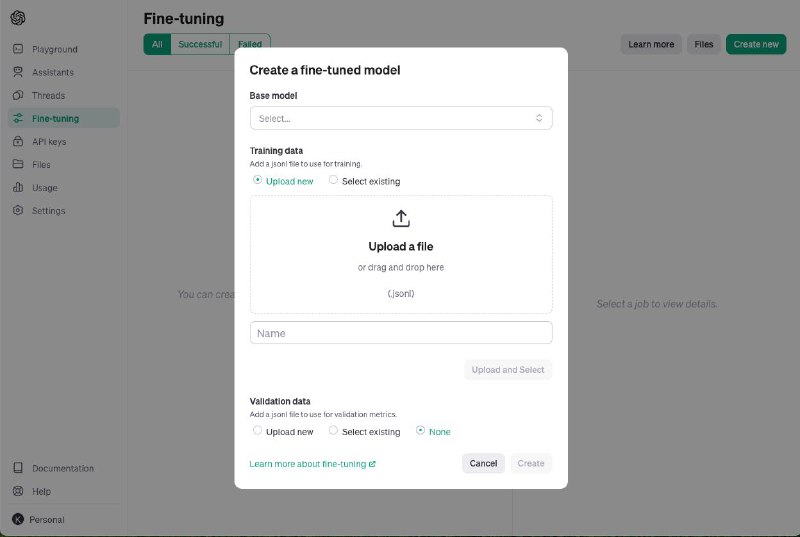Screen dimensions: 800x537
Task: Switch to the Failed jobs tab
Action: (x=250, y=44)
